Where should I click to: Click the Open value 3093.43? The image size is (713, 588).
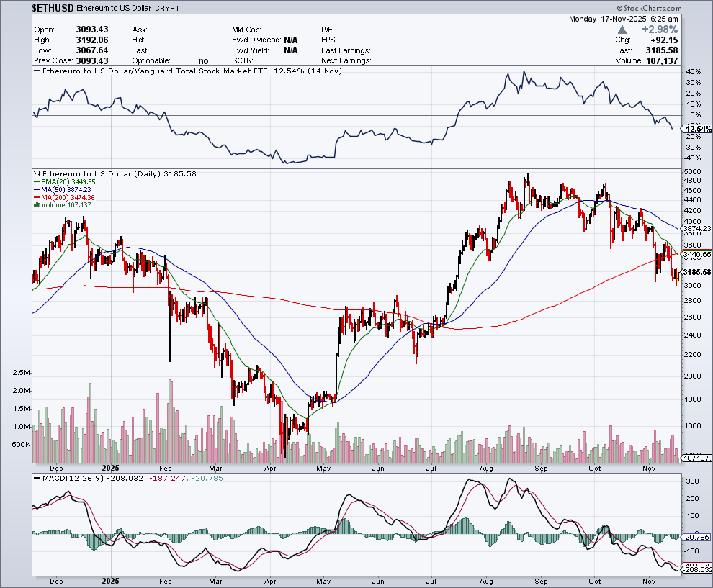pyautogui.click(x=92, y=30)
